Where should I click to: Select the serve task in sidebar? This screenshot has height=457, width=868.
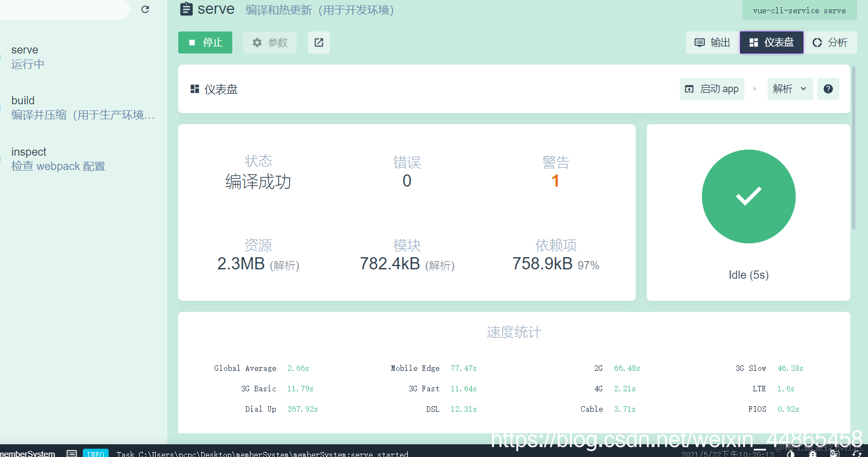(83, 57)
